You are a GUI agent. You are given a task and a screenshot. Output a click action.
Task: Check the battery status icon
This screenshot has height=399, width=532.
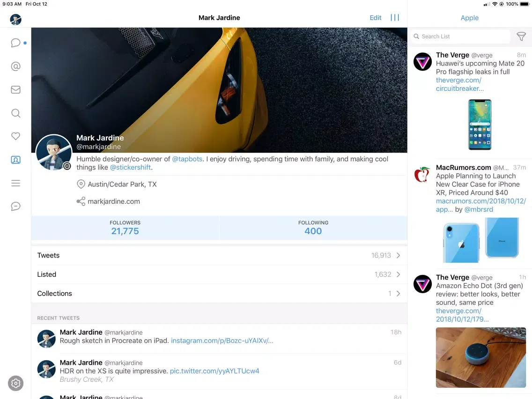[x=525, y=4]
